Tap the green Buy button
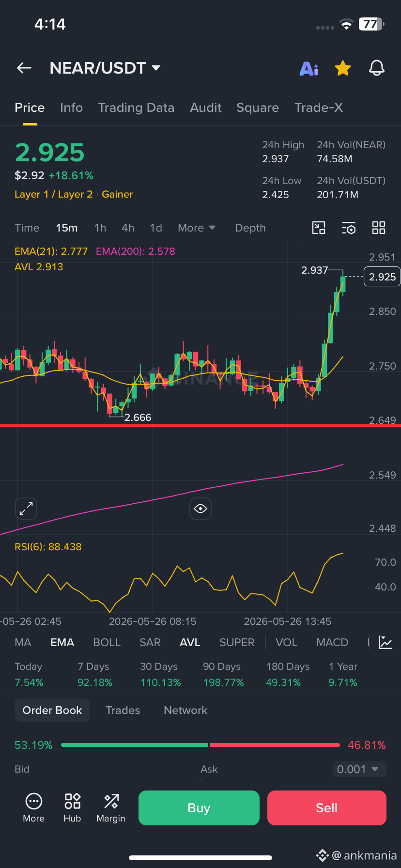401x868 pixels. 199,808
